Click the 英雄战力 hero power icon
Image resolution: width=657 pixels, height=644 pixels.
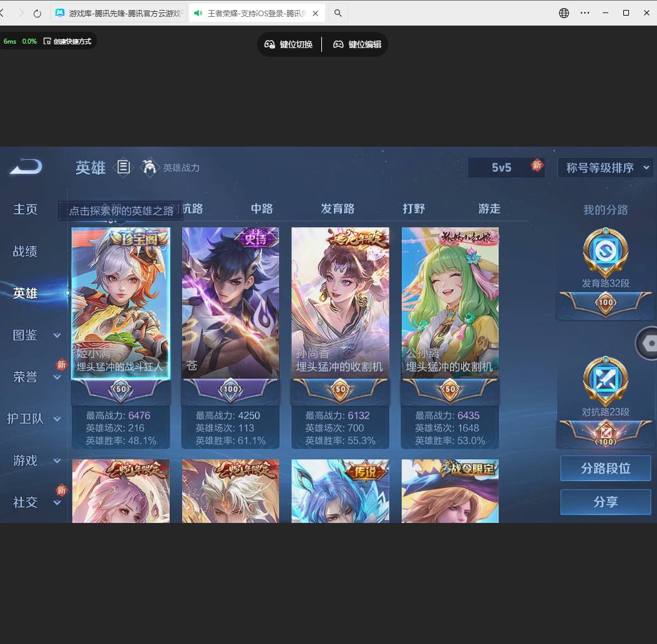click(150, 167)
